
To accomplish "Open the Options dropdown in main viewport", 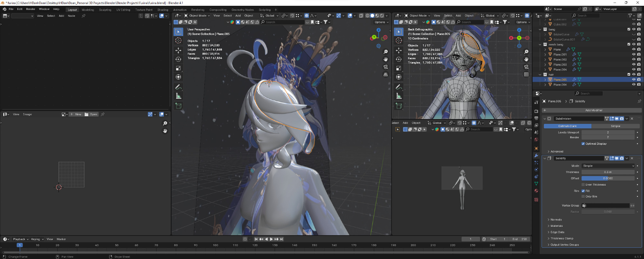I will 381,22.
